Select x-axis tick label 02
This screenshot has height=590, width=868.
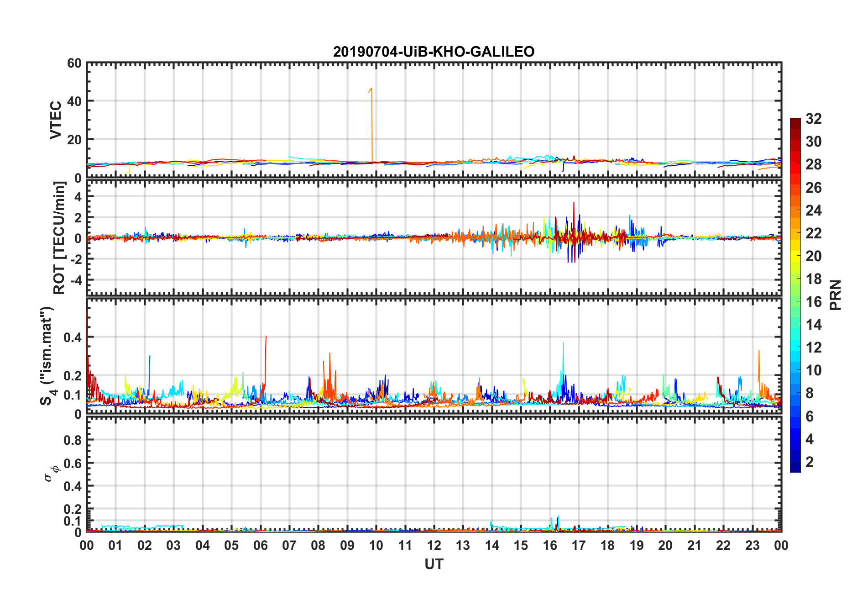tap(145, 545)
